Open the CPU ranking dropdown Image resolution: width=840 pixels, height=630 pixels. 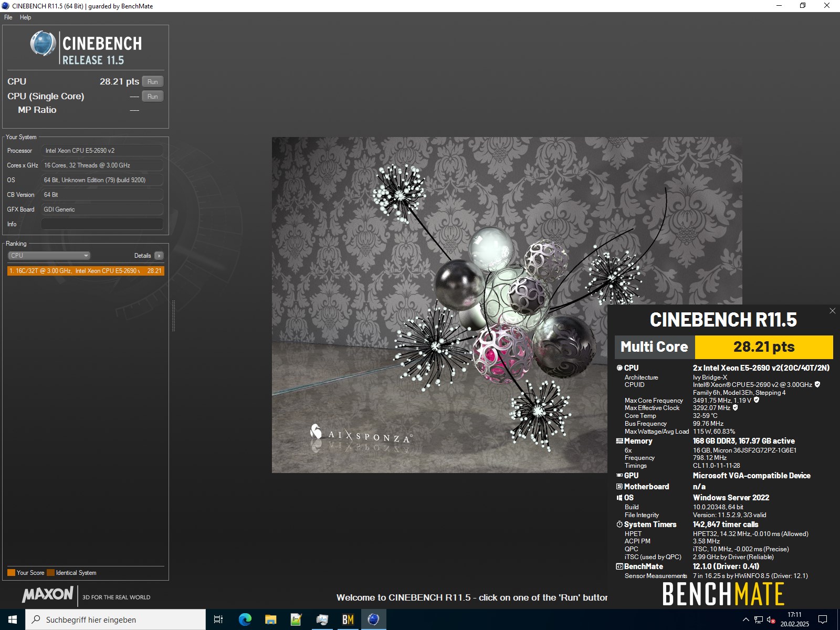point(49,256)
